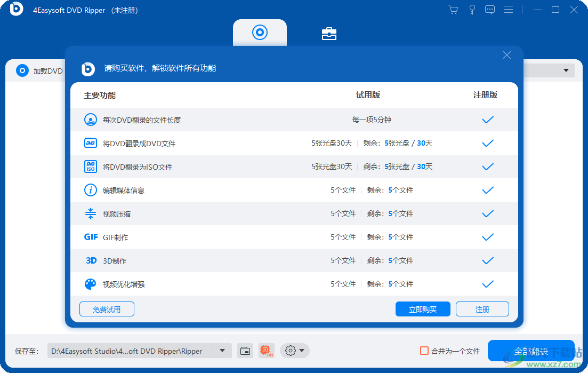Click the 3D制作 feature label

coord(115,261)
